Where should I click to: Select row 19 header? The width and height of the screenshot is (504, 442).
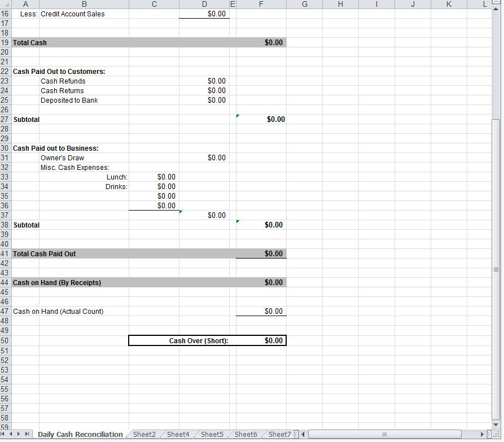click(x=5, y=42)
